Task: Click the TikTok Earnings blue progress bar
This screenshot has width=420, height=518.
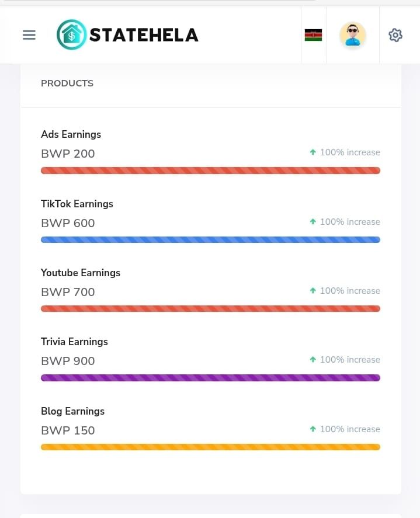Action: click(x=210, y=239)
